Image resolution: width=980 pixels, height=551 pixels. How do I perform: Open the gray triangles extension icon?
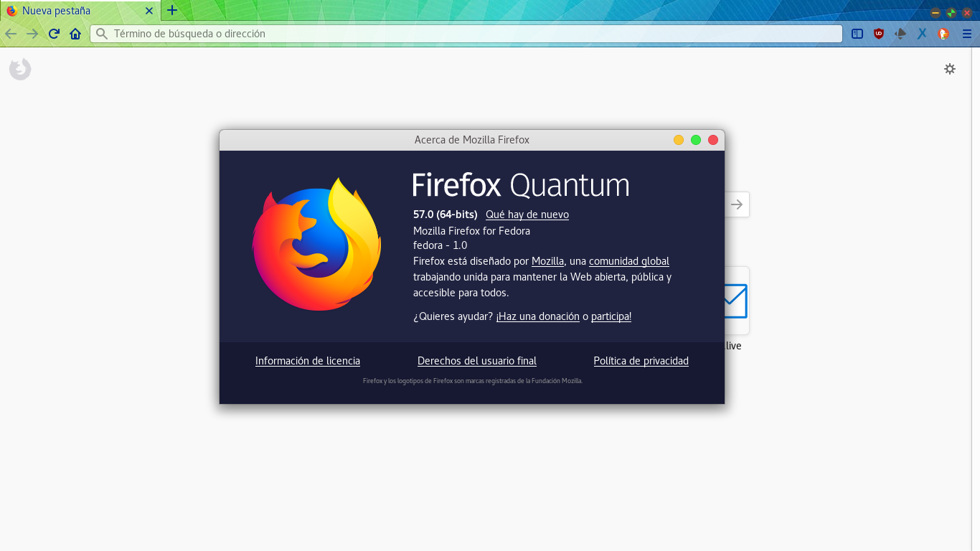(900, 34)
